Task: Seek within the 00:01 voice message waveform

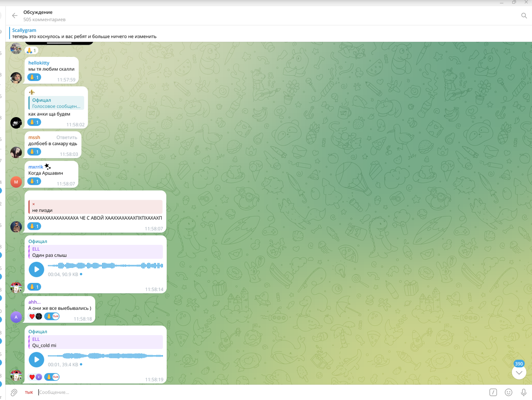Action: click(105, 356)
